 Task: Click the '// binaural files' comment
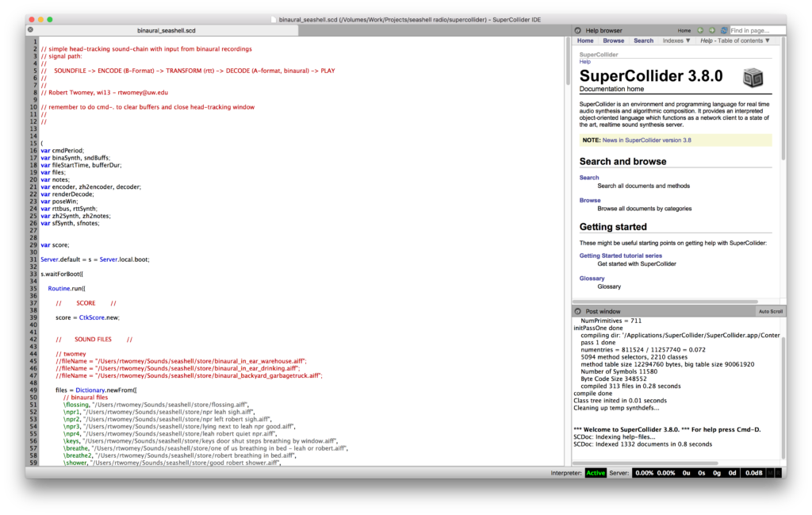(x=86, y=398)
